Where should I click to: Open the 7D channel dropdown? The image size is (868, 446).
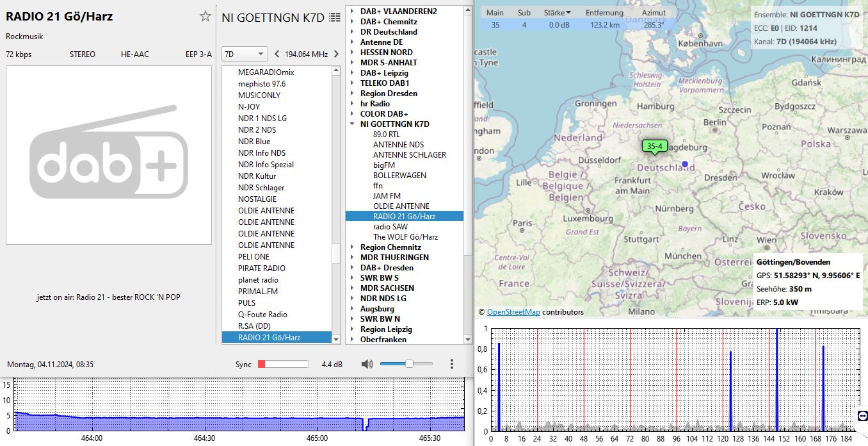point(244,54)
